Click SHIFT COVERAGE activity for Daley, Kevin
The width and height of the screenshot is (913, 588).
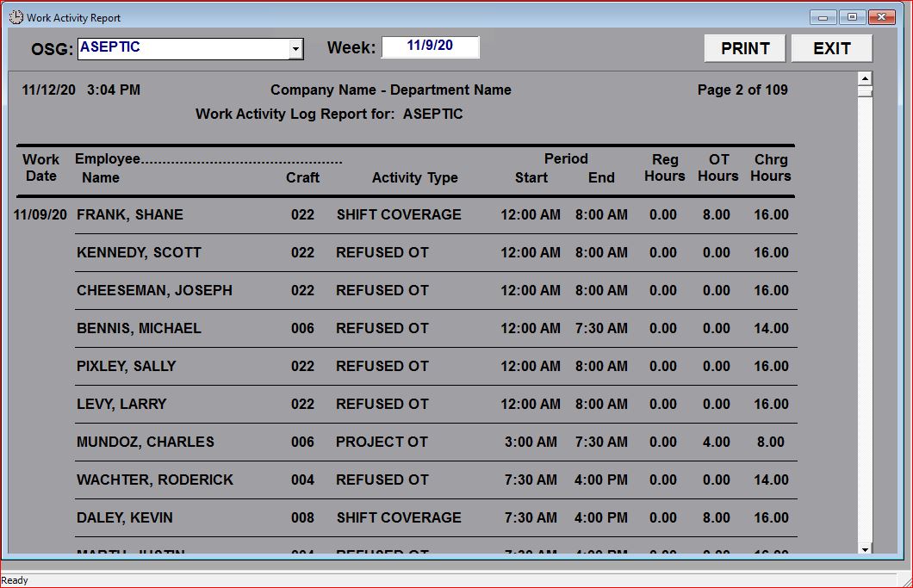[399, 517]
